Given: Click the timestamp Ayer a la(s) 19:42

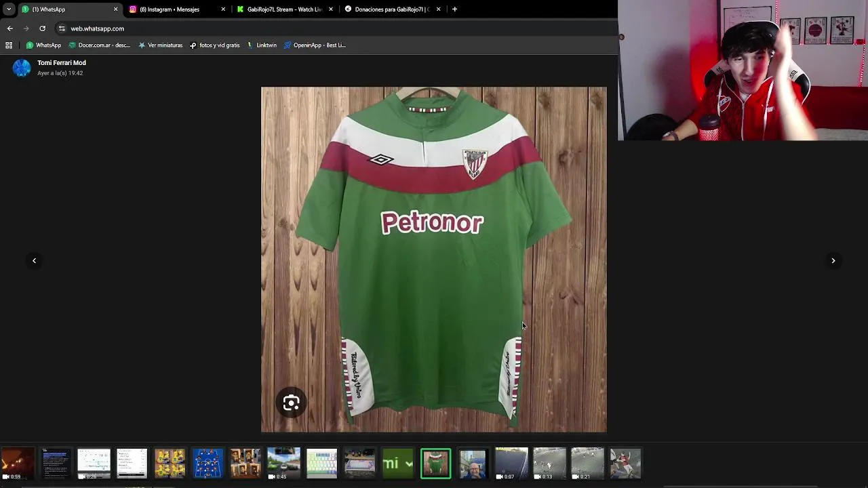Looking at the screenshot, I should click(60, 73).
